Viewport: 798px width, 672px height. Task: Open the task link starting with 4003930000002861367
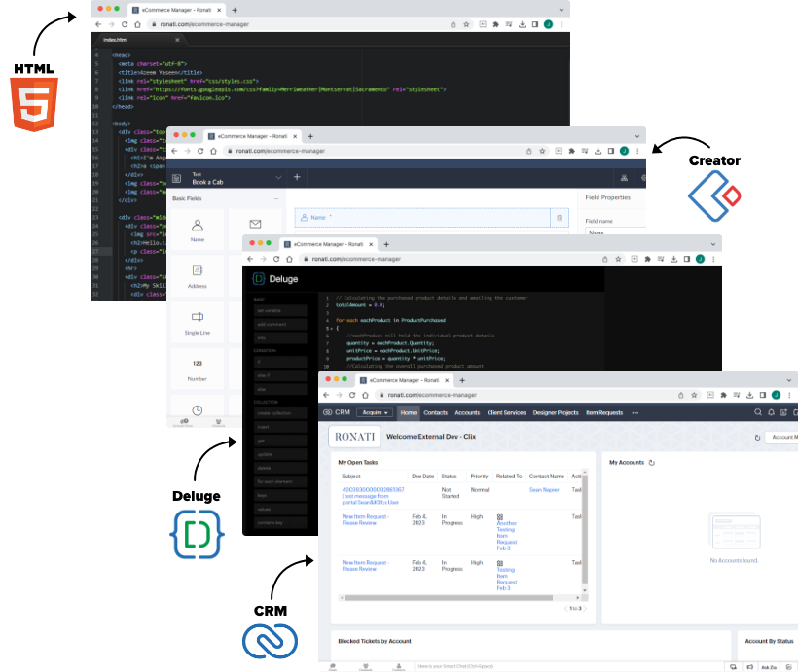(x=373, y=496)
